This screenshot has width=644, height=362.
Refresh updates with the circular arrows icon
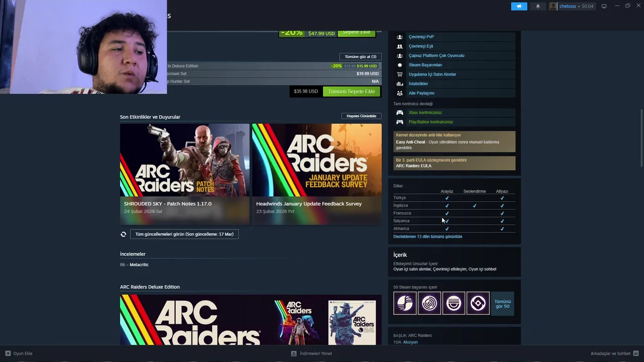point(123,234)
